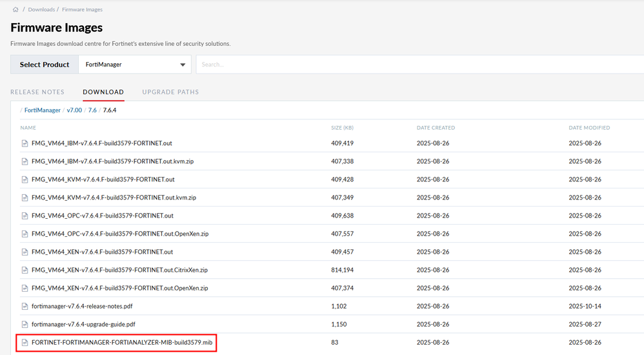644x355 pixels.
Task: Navigate to v7.00 folder path link
Action: pyautogui.click(x=74, y=110)
